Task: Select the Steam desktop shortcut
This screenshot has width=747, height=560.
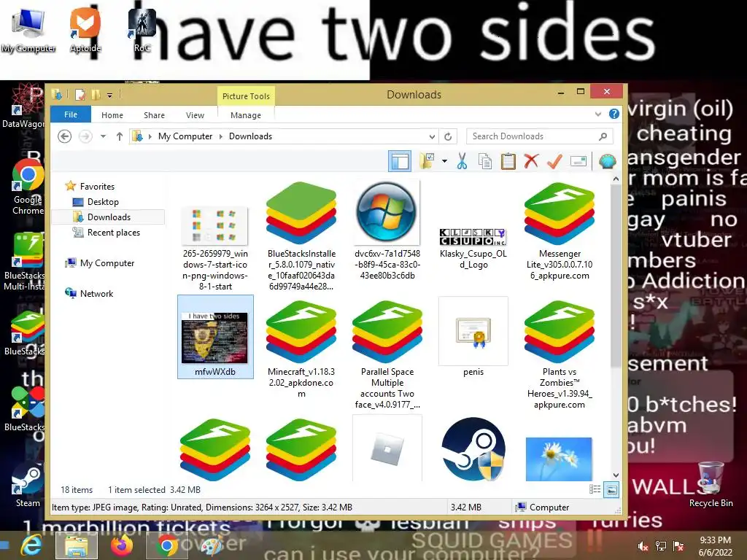Action: point(28,485)
